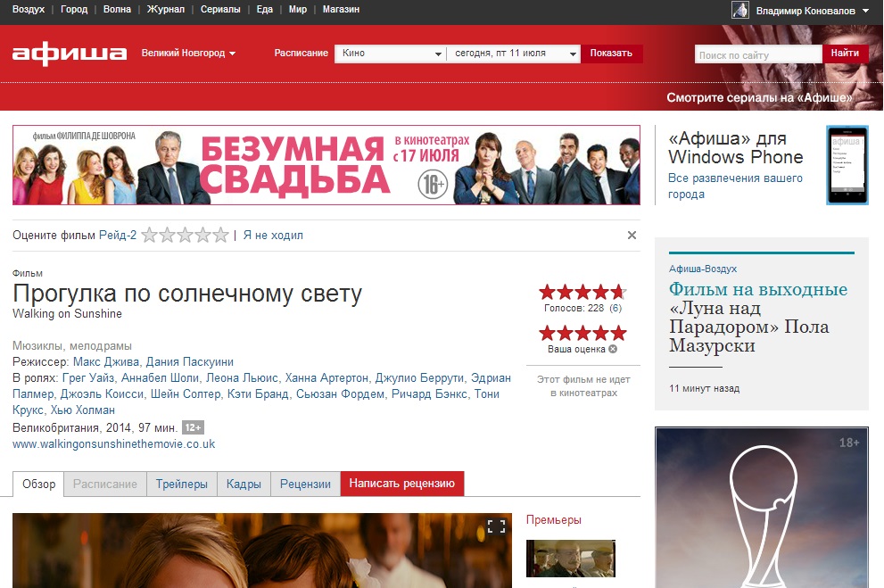Rate Рейд-2 with five stars
Image resolution: width=884 pixels, height=588 pixels.
pos(220,235)
